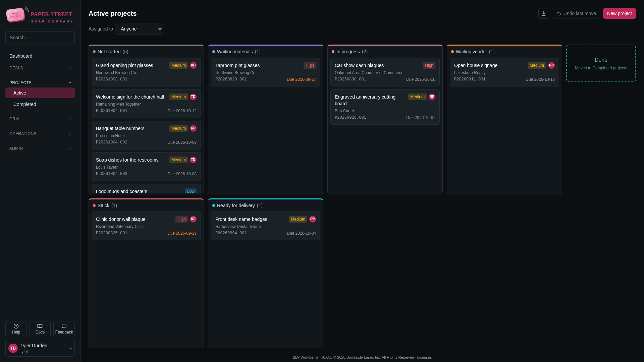Click RP avatar on Clinic donor wall plaque
This screenshot has height=362, width=644.
193,219
